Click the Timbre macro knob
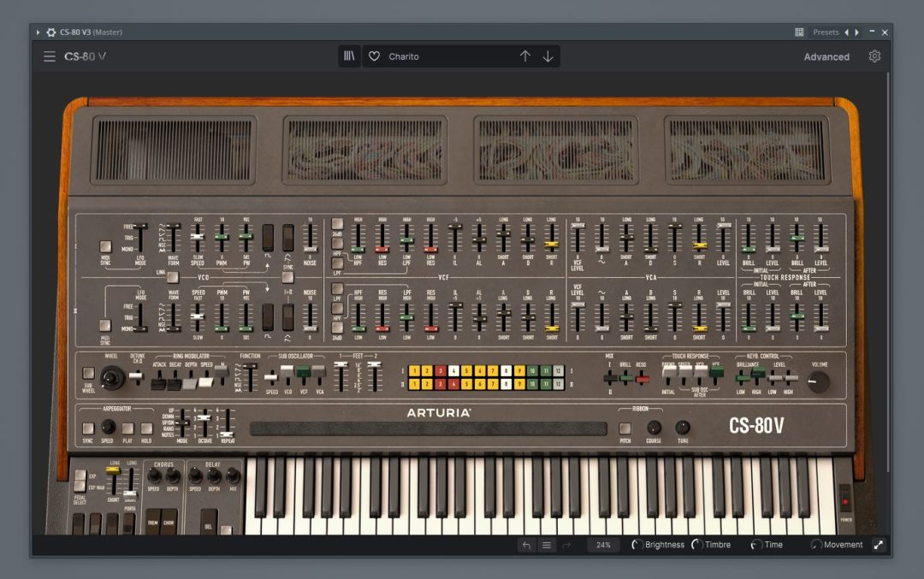The image size is (924, 579). coord(696,545)
